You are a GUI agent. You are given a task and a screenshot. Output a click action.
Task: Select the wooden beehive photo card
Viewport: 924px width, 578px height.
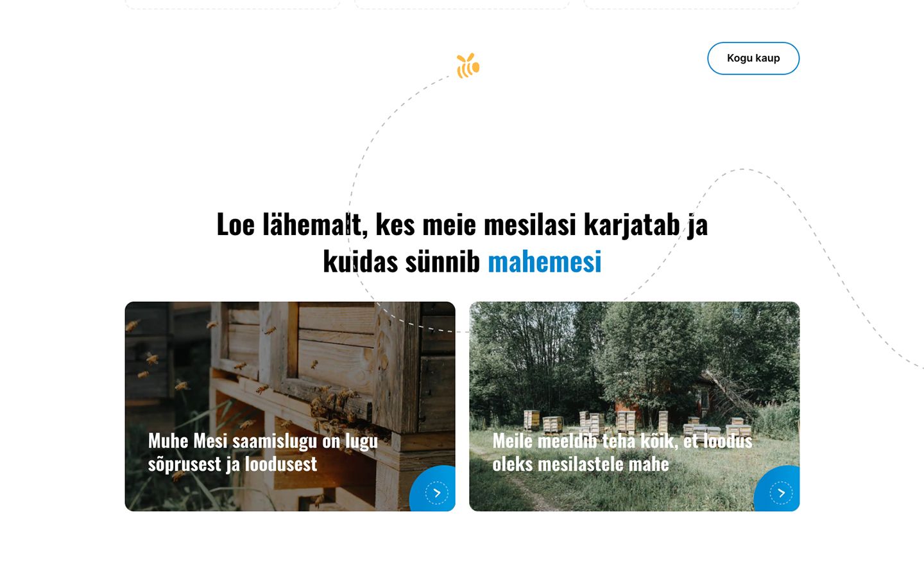[290, 407]
